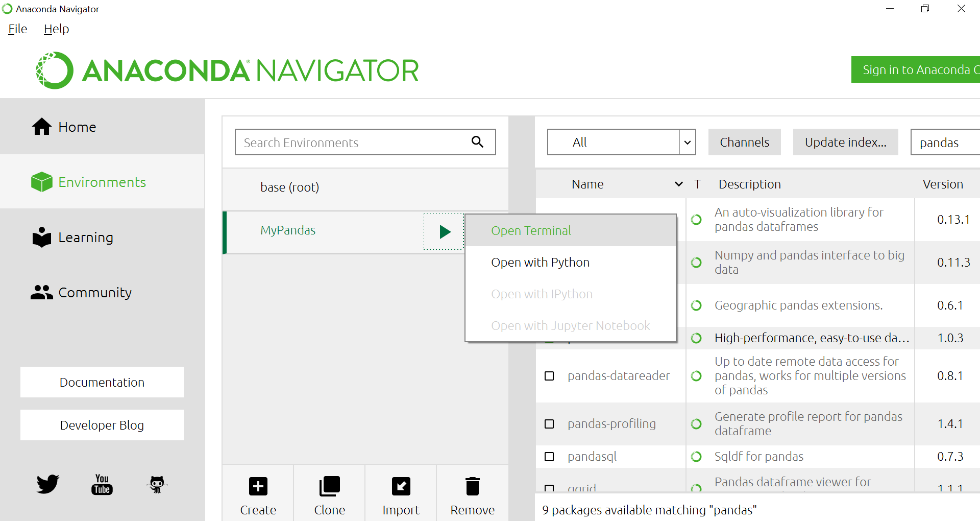Tick the pandasql package checkbox
Viewport: 980px width, 521px height.
coord(549,457)
